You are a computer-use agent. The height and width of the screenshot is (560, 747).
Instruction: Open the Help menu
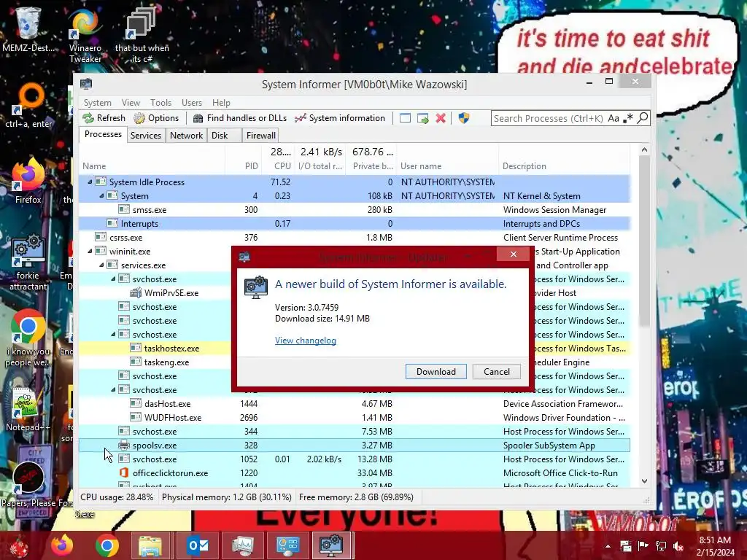(x=221, y=102)
